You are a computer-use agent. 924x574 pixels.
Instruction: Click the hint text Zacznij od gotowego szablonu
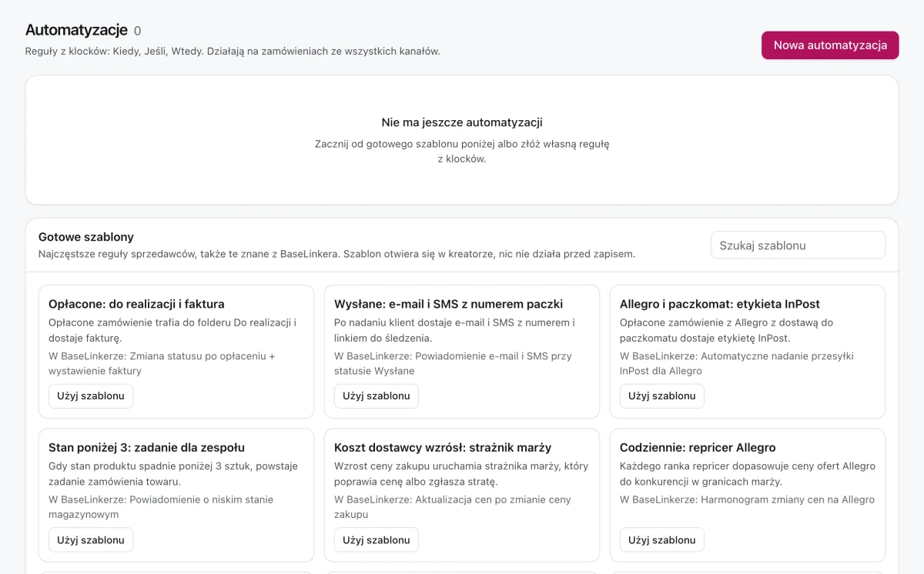tap(462, 152)
